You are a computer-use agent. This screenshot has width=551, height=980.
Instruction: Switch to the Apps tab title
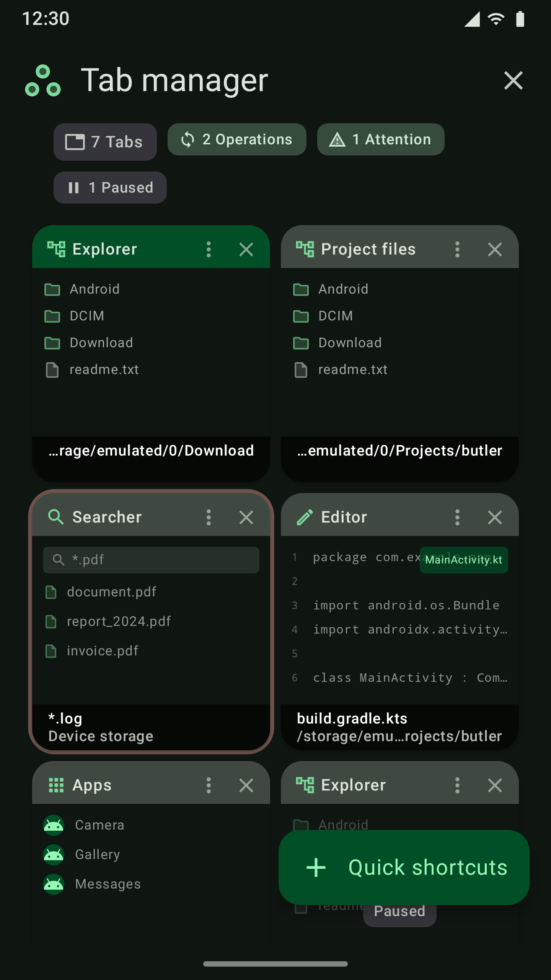92,785
